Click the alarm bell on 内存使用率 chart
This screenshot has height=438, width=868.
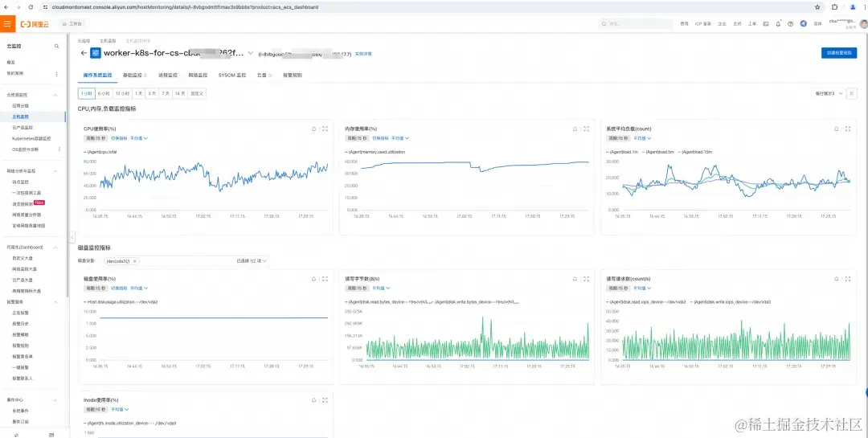[575, 129]
